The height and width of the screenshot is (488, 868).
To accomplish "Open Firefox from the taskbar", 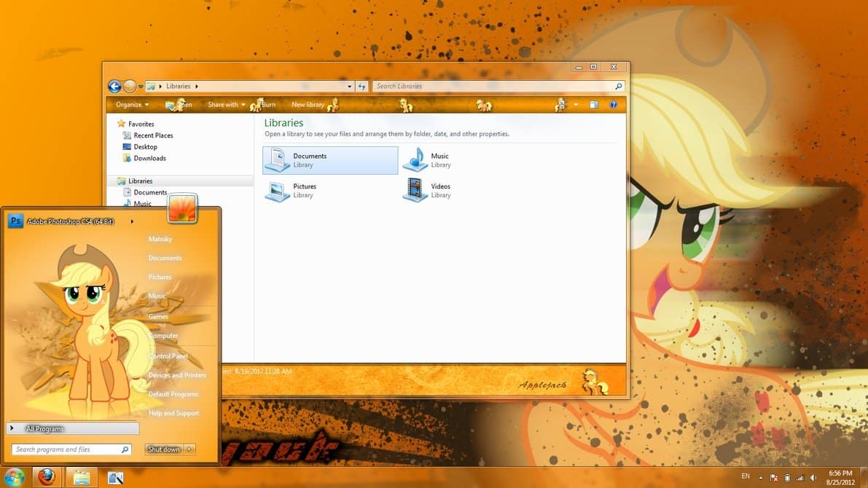I will click(x=47, y=477).
